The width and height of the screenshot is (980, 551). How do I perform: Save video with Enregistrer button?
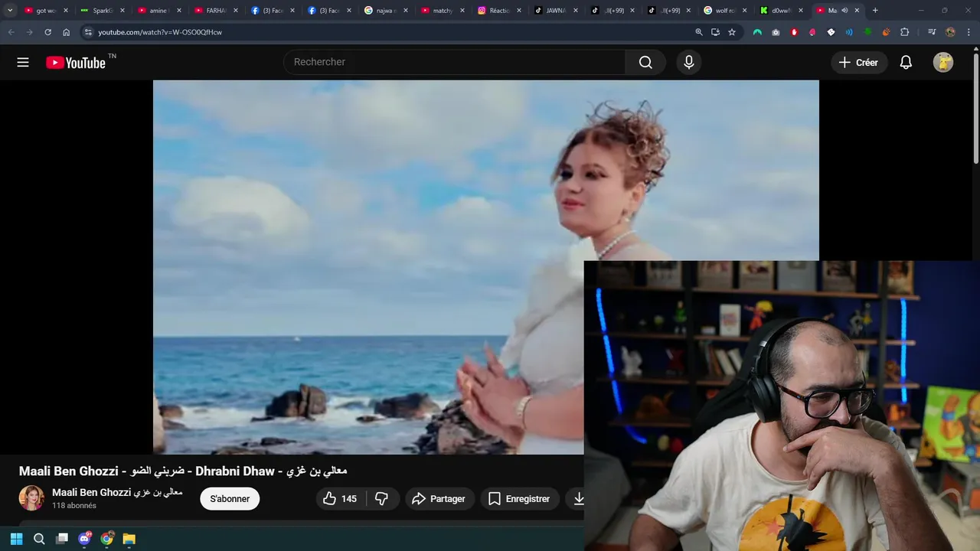click(x=519, y=499)
